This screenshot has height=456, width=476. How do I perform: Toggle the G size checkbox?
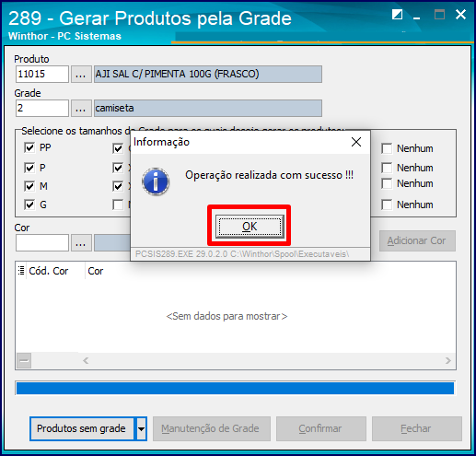click(x=29, y=205)
